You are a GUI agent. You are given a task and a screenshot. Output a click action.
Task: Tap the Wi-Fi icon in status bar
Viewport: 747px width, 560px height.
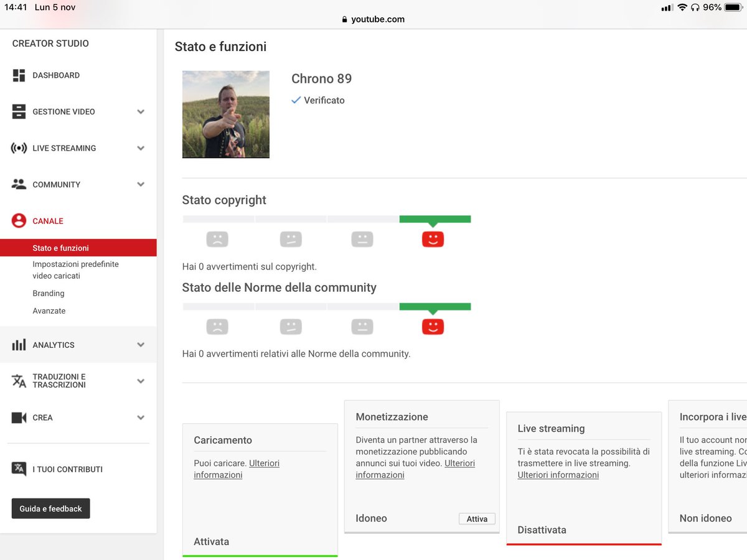tap(682, 7)
